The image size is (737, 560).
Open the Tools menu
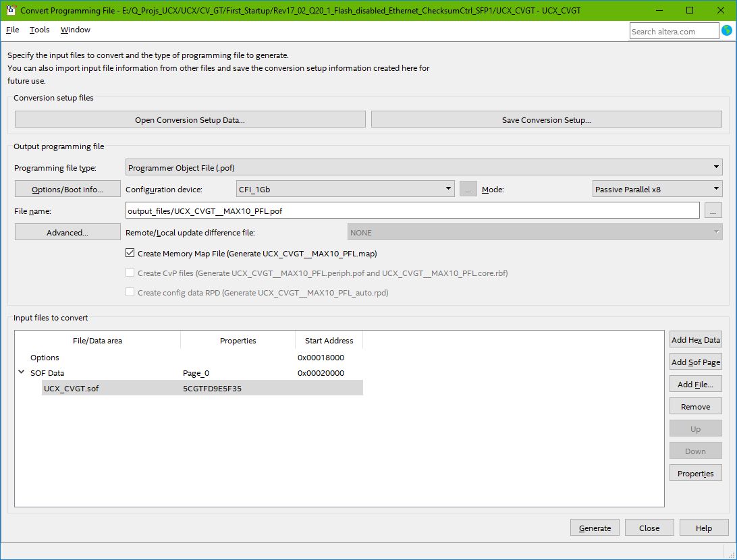39,30
